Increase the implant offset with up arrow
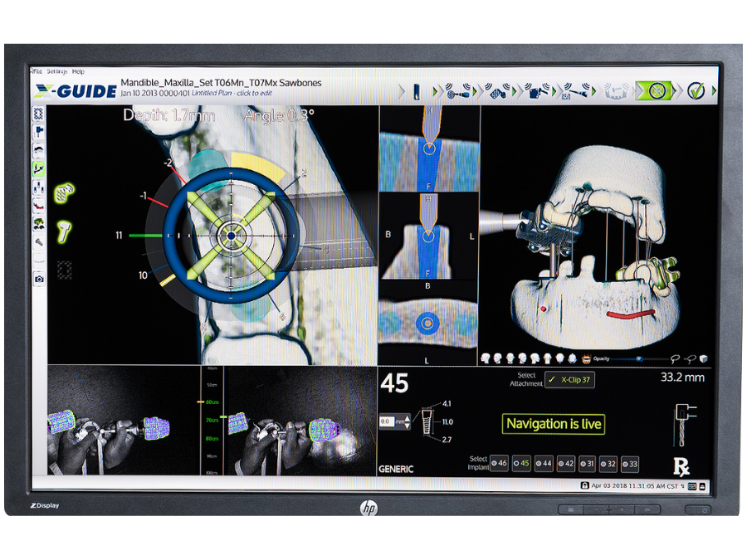 click(407, 419)
